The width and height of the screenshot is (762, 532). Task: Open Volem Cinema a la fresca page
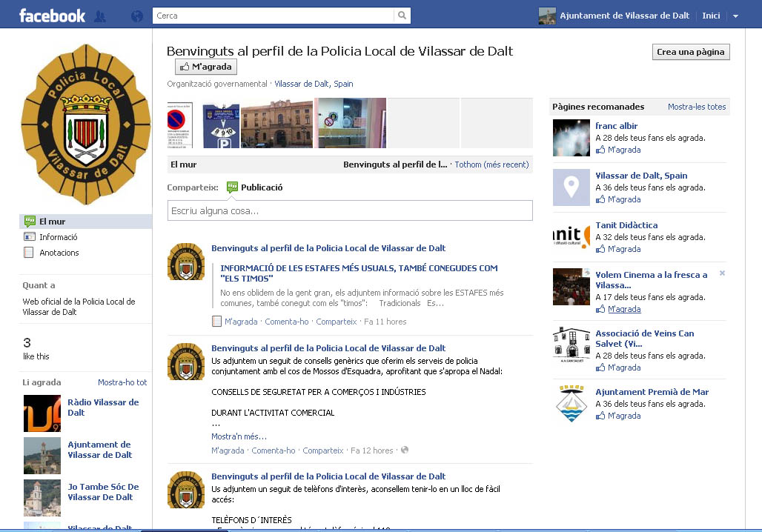652,280
